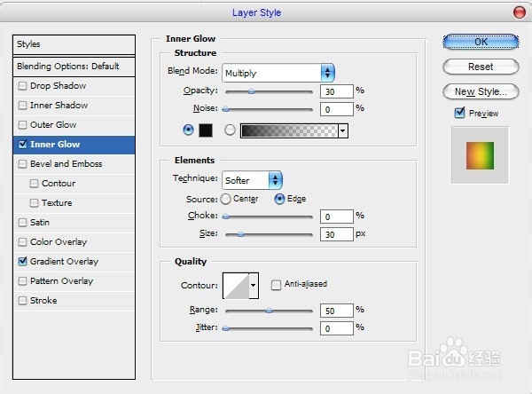Click the Noise value field
Screen dimensions: 532x394
coord(337,109)
